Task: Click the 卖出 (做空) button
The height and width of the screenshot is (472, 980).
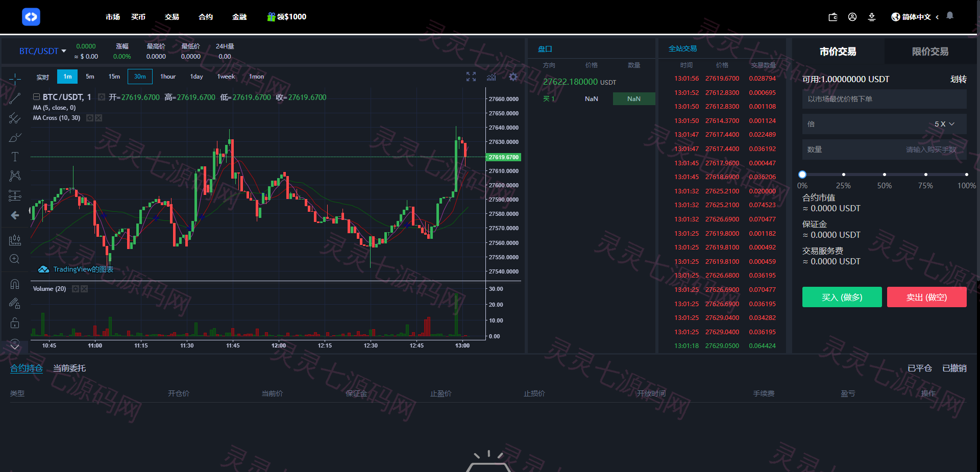Action: click(927, 297)
